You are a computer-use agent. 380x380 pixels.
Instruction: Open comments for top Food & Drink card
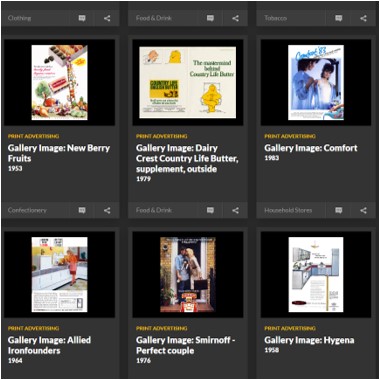[210, 18]
